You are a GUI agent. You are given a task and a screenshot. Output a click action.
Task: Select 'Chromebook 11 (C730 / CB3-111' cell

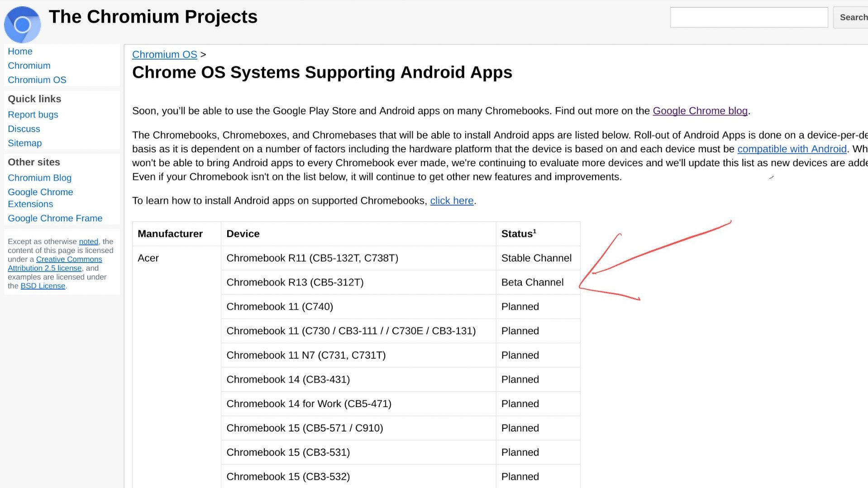[x=358, y=331]
